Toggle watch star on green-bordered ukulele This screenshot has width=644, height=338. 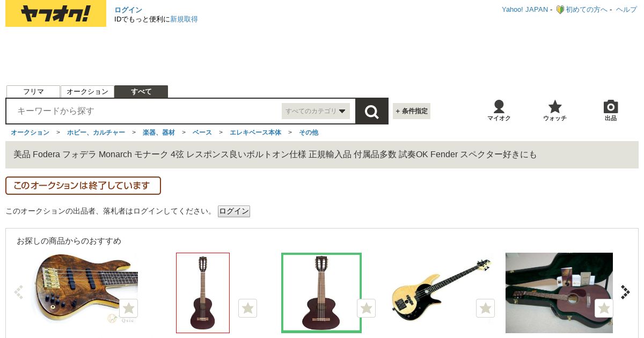pyautogui.click(x=366, y=308)
